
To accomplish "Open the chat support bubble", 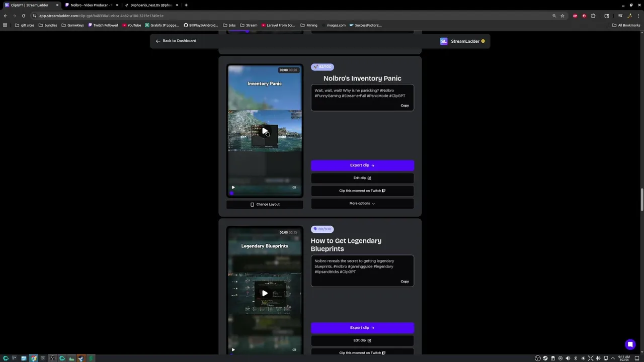I will (x=630, y=344).
